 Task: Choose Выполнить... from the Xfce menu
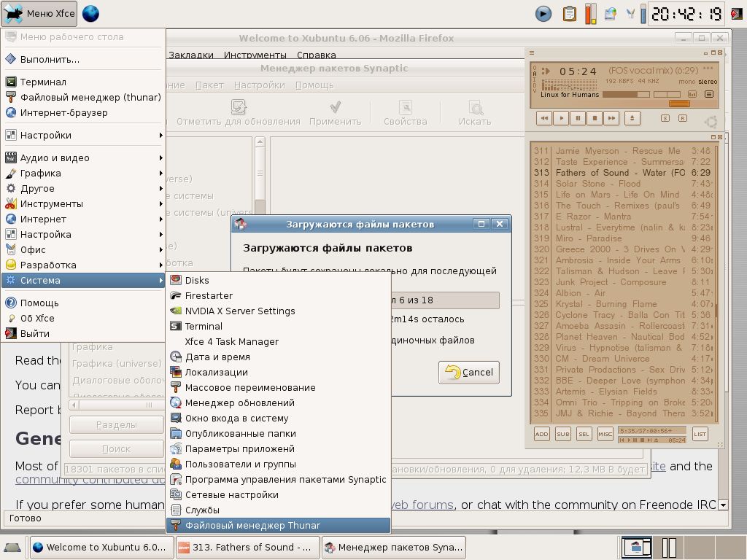point(50,59)
